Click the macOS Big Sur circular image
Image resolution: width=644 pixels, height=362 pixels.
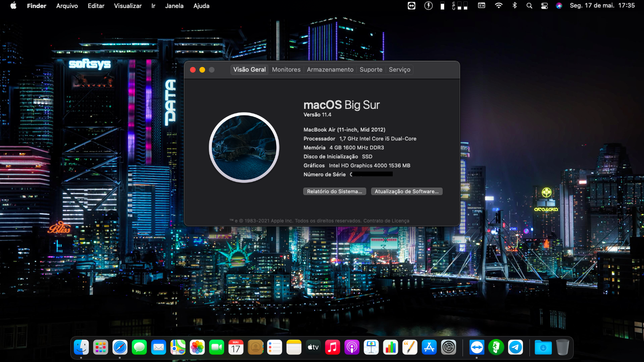[244, 148]
